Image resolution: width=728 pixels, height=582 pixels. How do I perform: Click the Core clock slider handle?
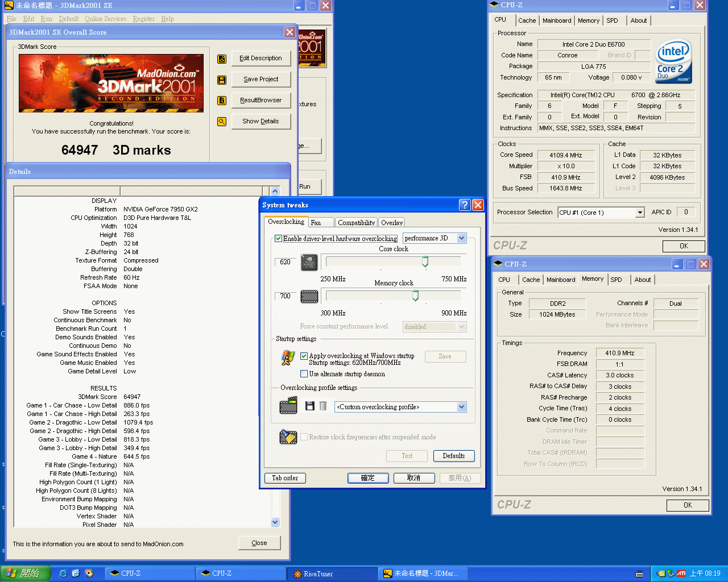[425, 261]
